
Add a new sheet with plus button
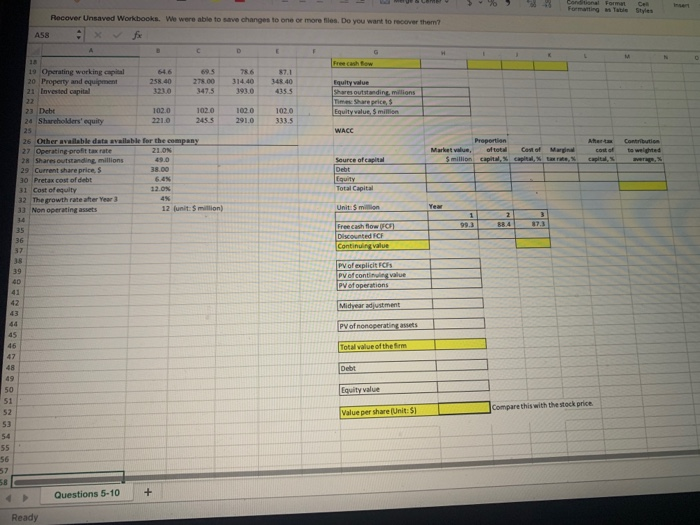click(x=148, y=492)
